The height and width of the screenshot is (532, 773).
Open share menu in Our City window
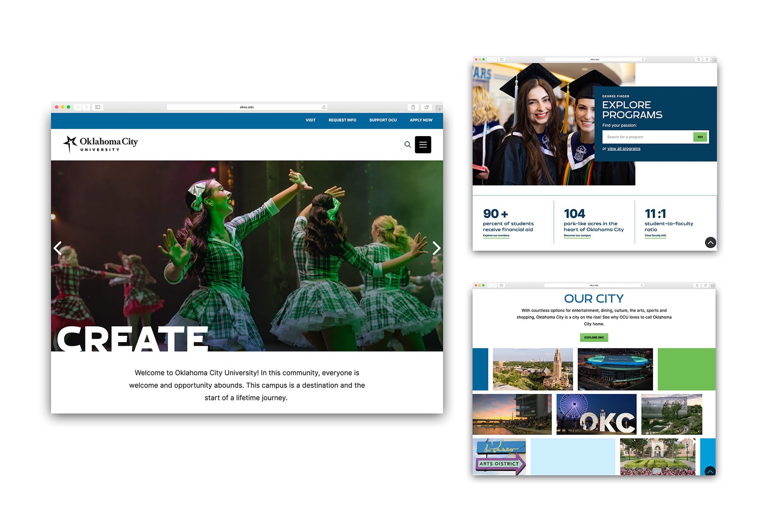[x=697, y=285]
